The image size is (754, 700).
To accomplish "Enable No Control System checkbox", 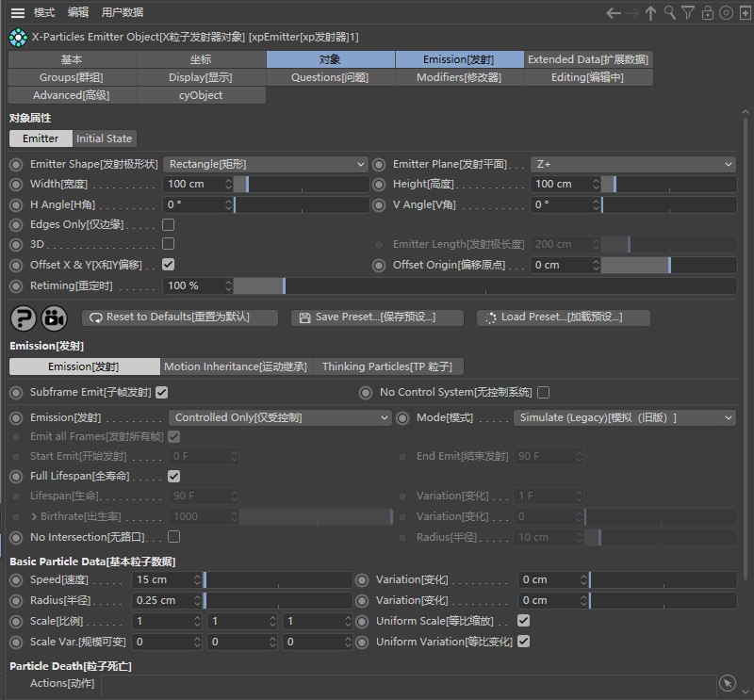I will 544,392.
